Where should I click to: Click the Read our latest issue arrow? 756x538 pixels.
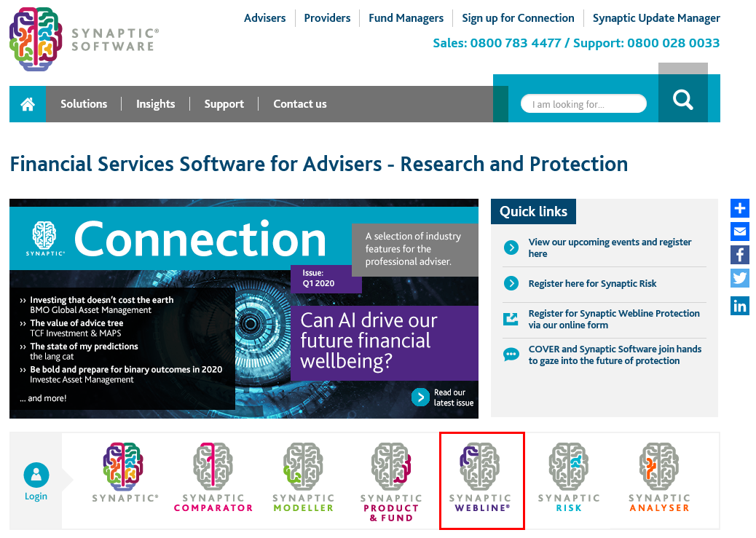click(x=420, y=397)
